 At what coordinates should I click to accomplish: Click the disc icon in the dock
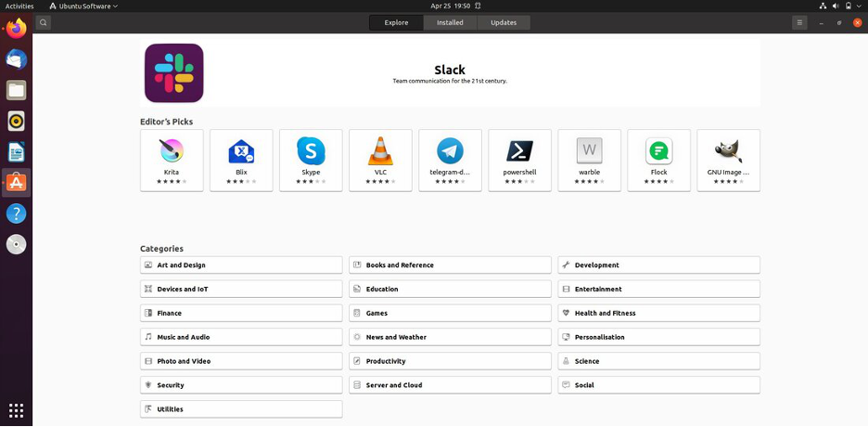tap(16, 244)
